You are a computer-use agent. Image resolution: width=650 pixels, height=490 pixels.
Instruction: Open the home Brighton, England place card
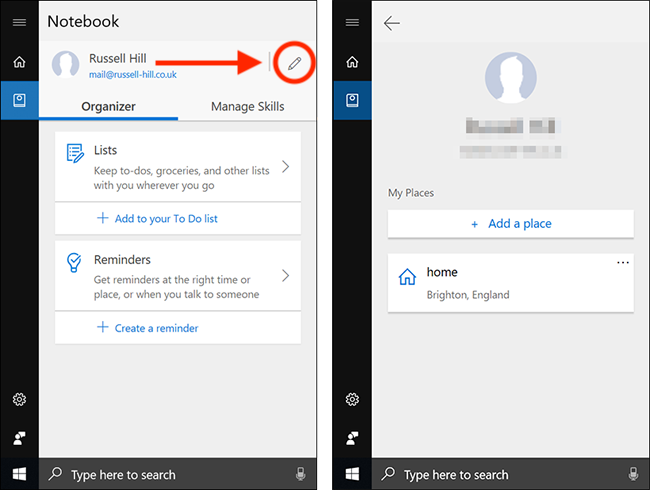tap(511, 283)
